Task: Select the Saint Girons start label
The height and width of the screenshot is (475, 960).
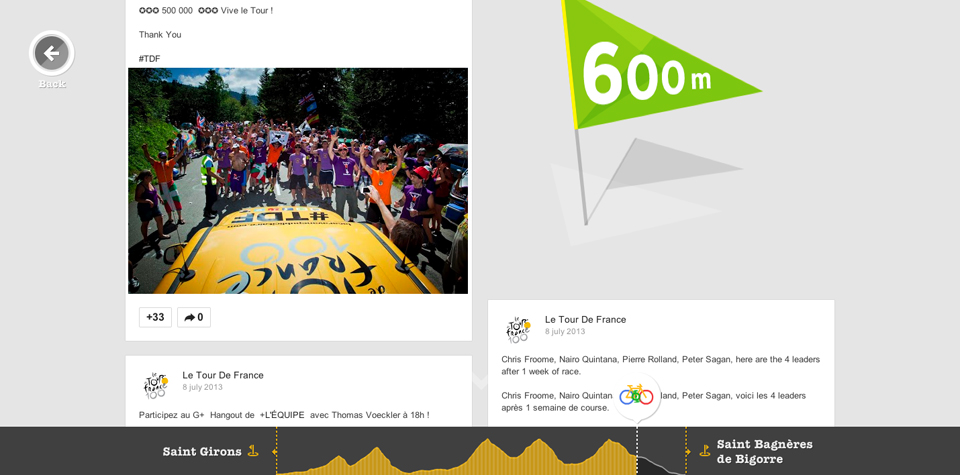Action: tap(202, 451)
